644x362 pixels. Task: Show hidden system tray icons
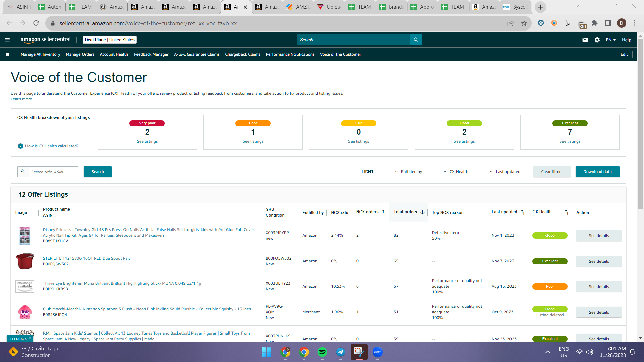(547, 352)
